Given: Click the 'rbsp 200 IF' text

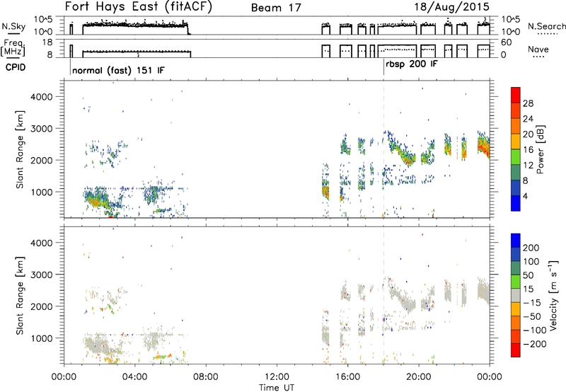Looking at the screenshot, I should pyautogui.click(x=412, y=64).
